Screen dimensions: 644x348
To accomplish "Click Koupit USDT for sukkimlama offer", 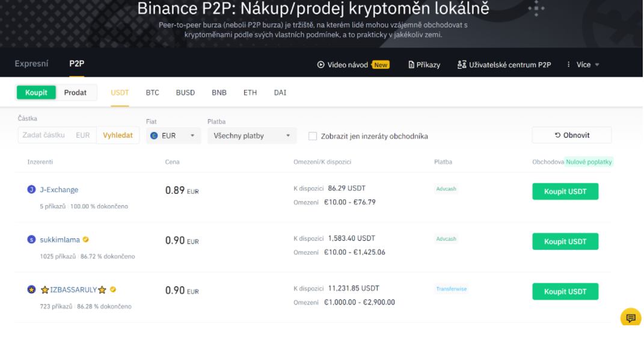I will (565, 241).
